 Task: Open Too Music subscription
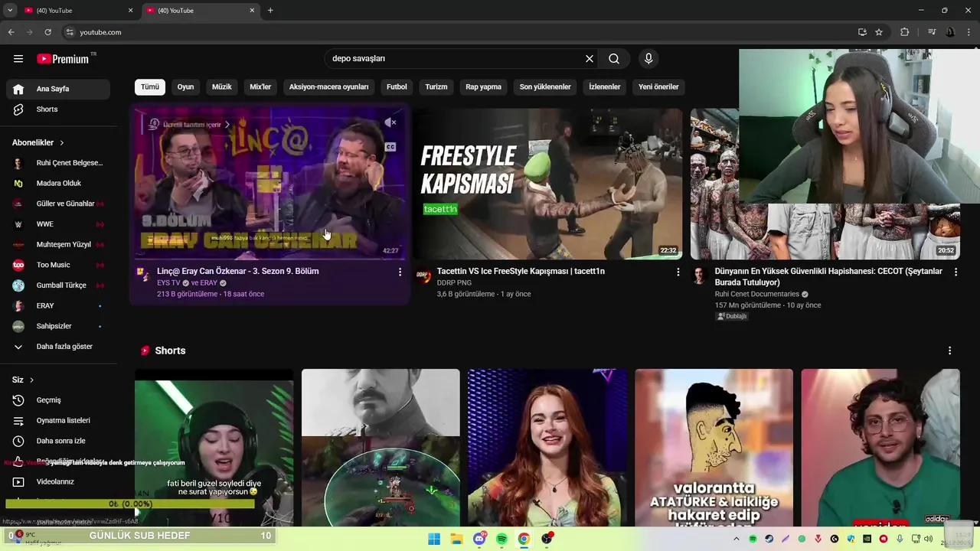point(58,265)
